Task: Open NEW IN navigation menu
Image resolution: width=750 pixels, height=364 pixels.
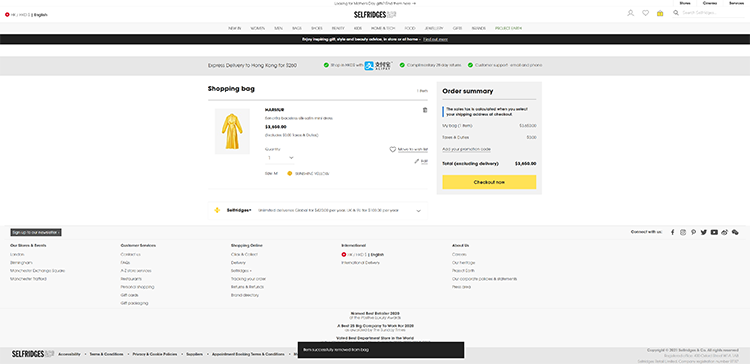Action: pyautogui.click(x=234, y=29)
